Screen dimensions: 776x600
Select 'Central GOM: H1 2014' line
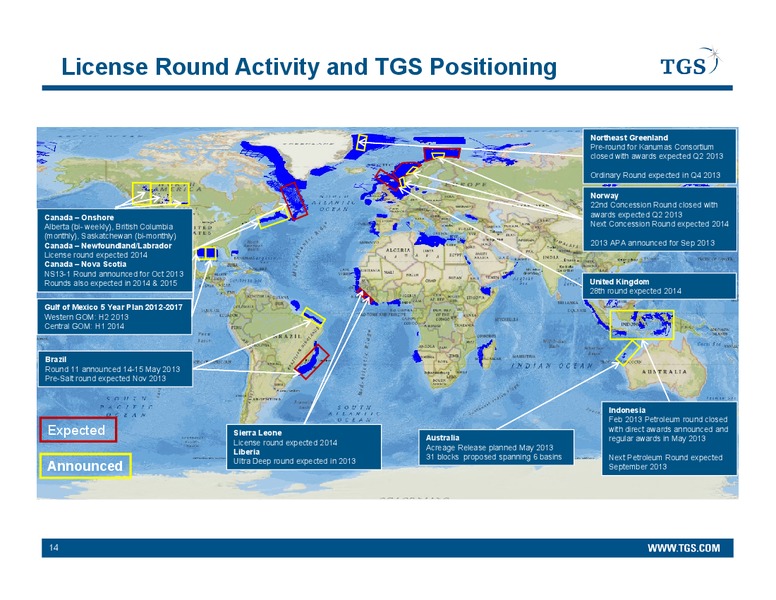click(x=84, y=326)
